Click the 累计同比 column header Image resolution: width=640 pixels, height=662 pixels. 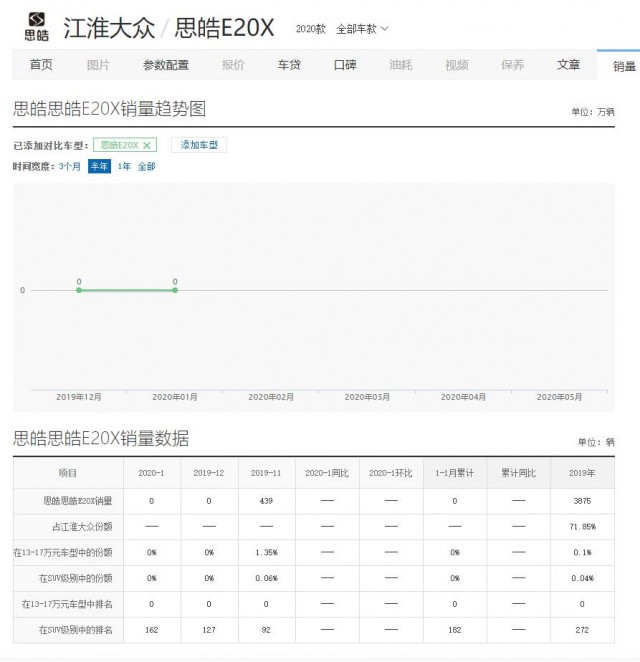pyautogui.click(x=518, y=473)
